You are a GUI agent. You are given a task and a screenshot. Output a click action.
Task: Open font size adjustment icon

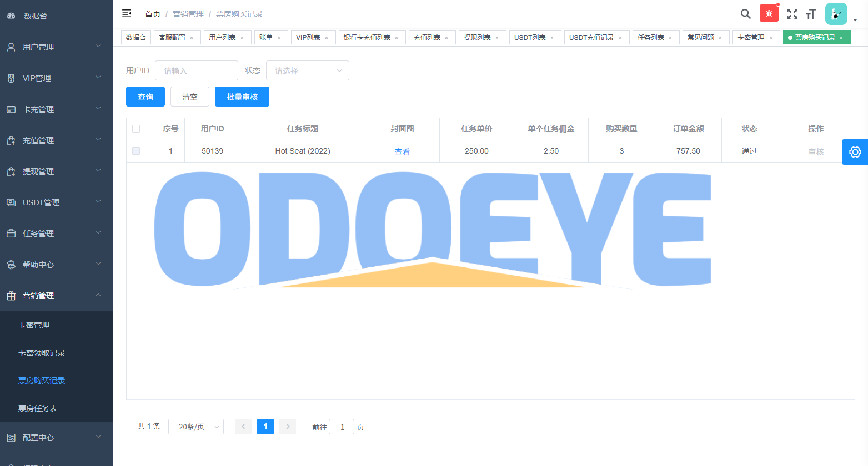pyautogui.click(x=811, y=14)
